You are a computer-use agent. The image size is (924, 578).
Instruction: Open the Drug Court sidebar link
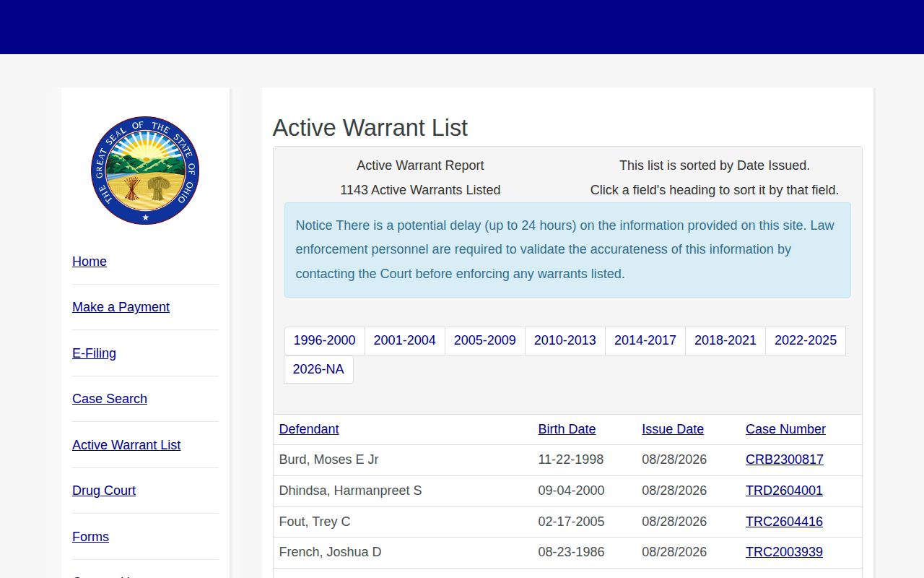tap(104, 491)
